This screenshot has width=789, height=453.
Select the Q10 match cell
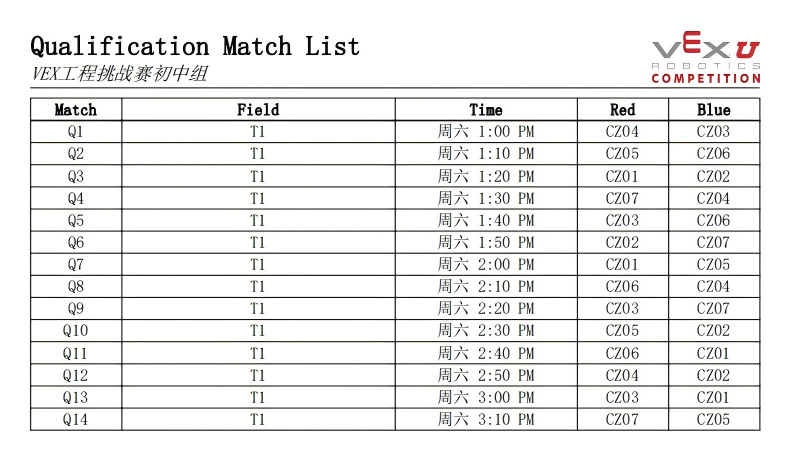click(76, 331)
